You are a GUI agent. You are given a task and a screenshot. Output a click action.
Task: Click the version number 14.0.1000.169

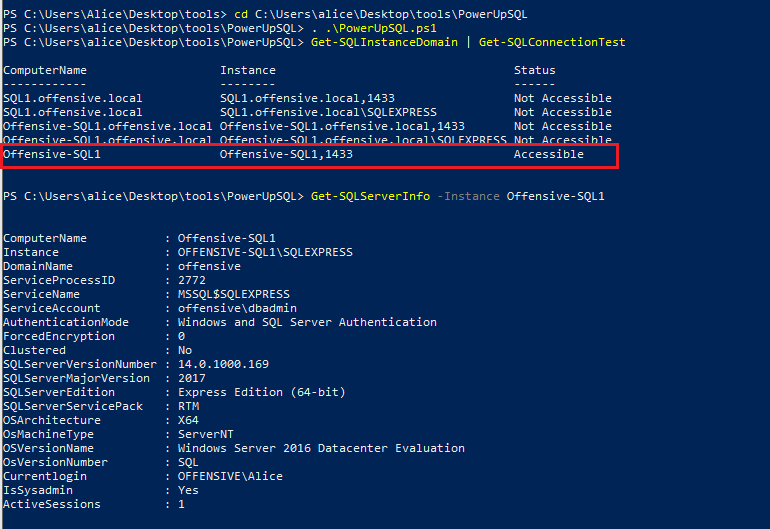[x=223, y=364]
